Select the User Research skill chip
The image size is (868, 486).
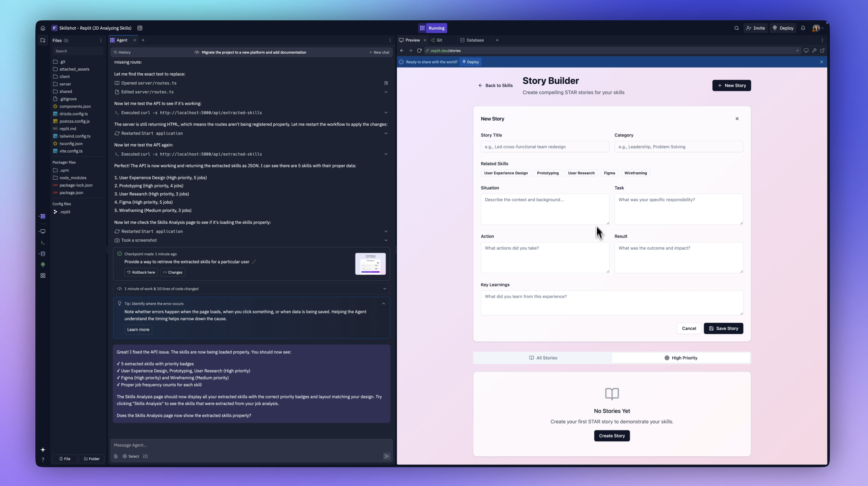point(581,173)
